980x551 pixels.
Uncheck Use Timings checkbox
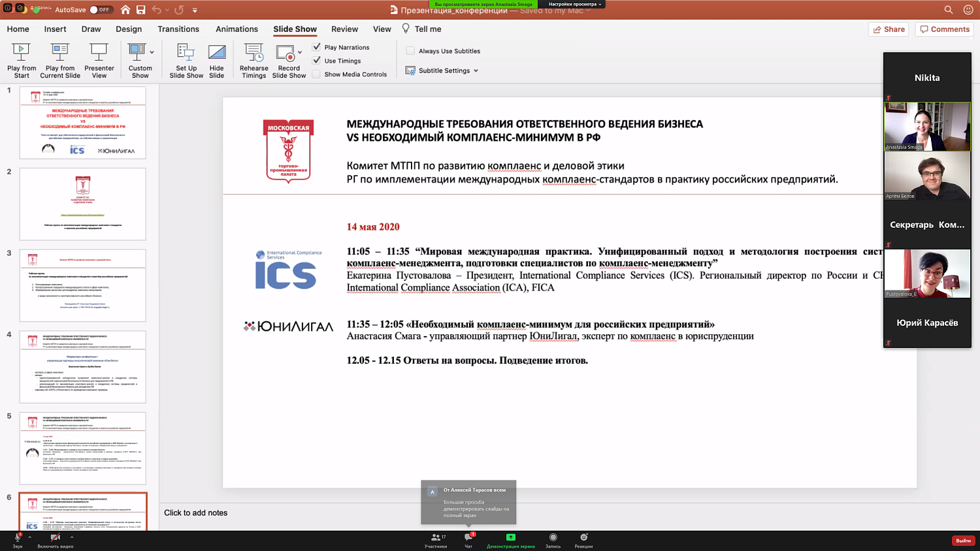coord(317,60)
